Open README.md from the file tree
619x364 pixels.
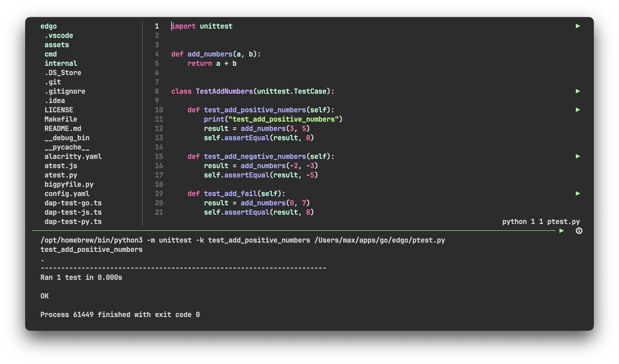pos(63,129)
